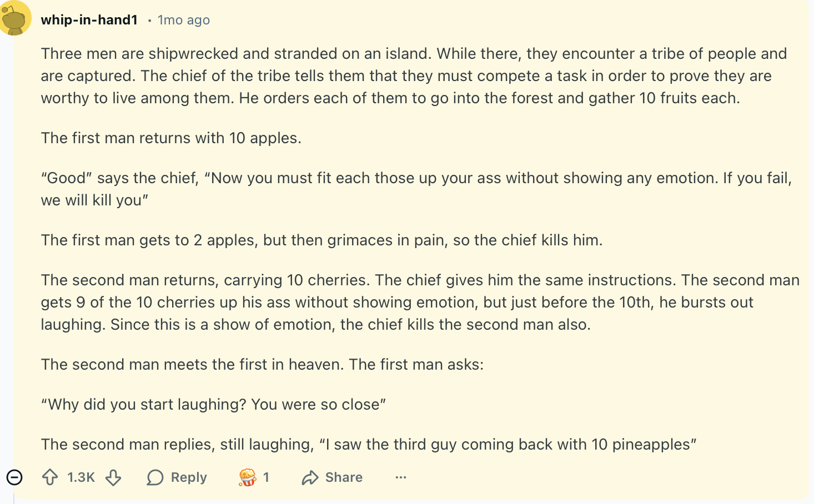Viewport: 814px width, 504px height.
Task: Click the "1mo ago" timestamp
Action: pyautogui.click(x=184, y=19)
